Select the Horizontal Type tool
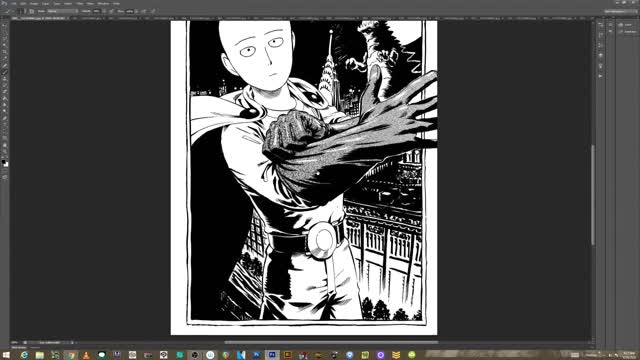This screenshot has height=360, width=640. click(x=5, y=125)
